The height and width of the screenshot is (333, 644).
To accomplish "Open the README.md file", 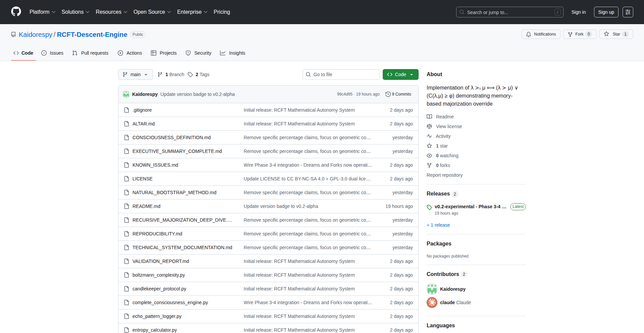I will click(x=146, y=206).
